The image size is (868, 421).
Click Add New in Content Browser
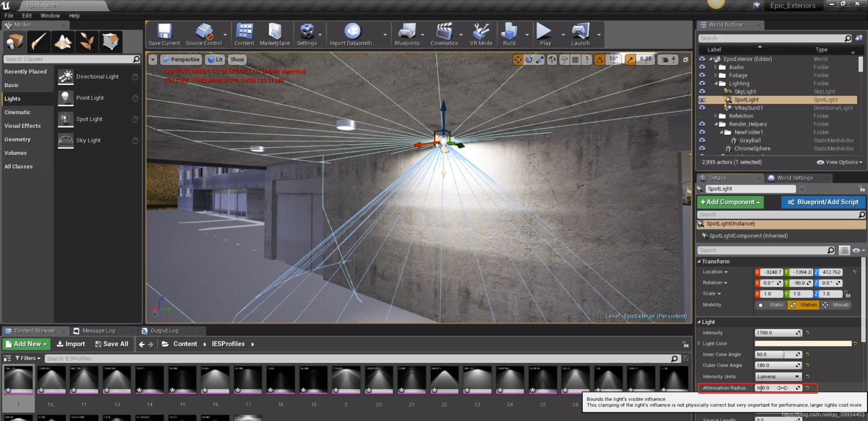click(26, 344)
